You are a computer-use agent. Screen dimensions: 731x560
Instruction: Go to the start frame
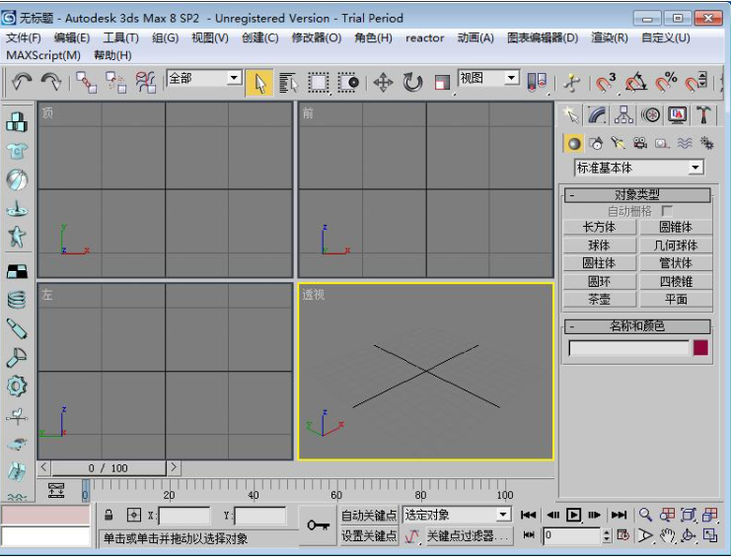(528, 515)
